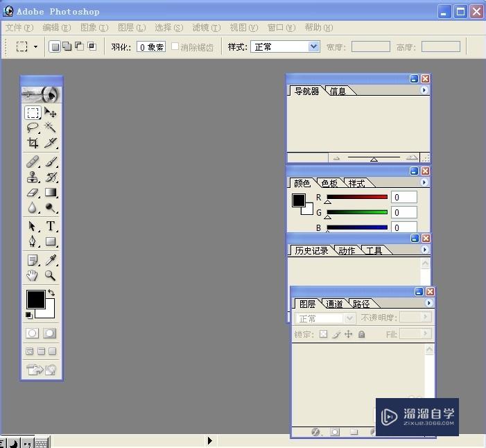Screen dimensions: 486x448
Task: Choose the Gradient tool
Action: (50, 193)
